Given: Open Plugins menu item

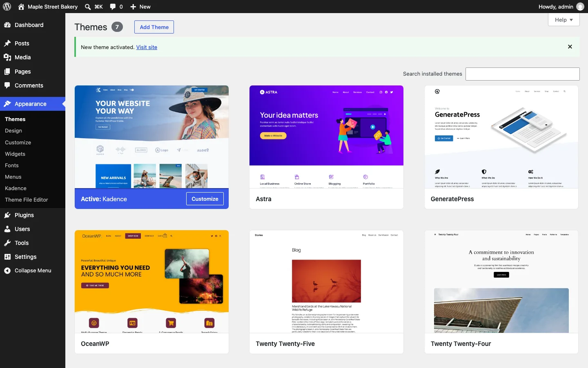Looking at the screenshot, I should [33, 215].
